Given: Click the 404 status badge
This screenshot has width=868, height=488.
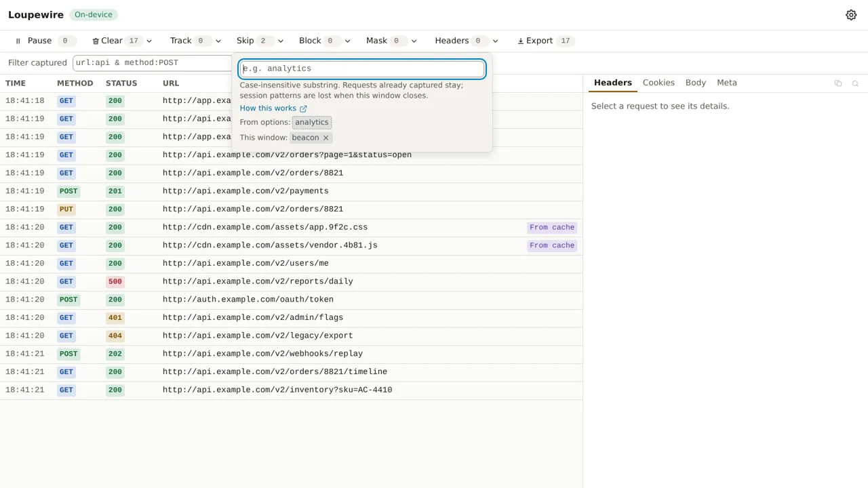Looking at the screenshot, I should point(115,336).
